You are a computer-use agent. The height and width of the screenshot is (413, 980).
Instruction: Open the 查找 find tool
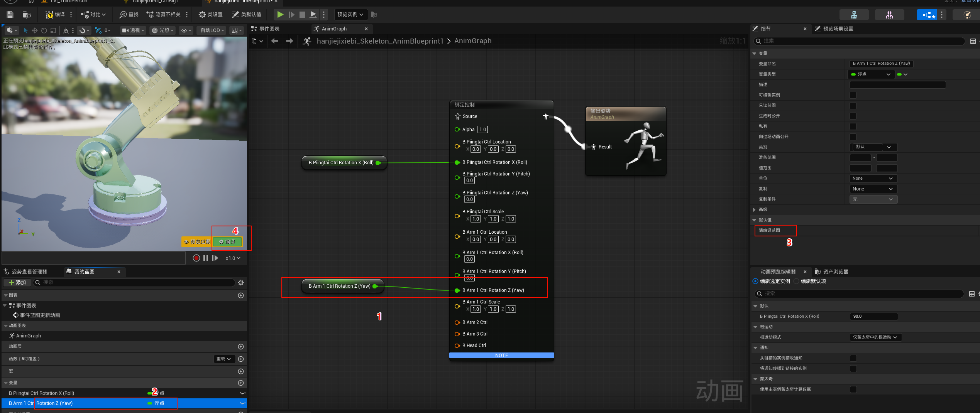click(x=129, y=15)
